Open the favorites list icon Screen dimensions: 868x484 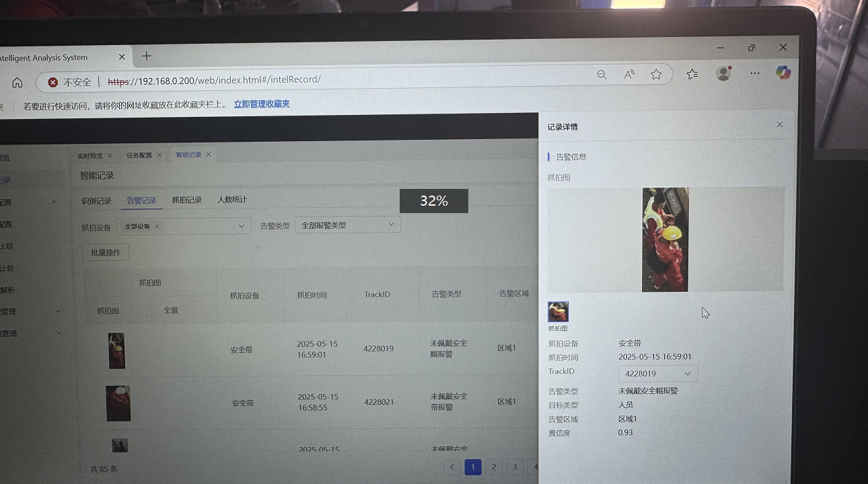(692, 74)
